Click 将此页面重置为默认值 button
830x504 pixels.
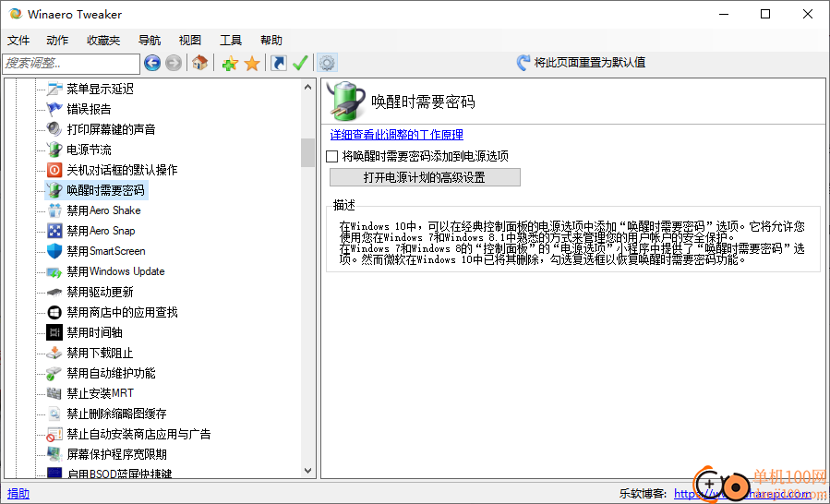582,63
